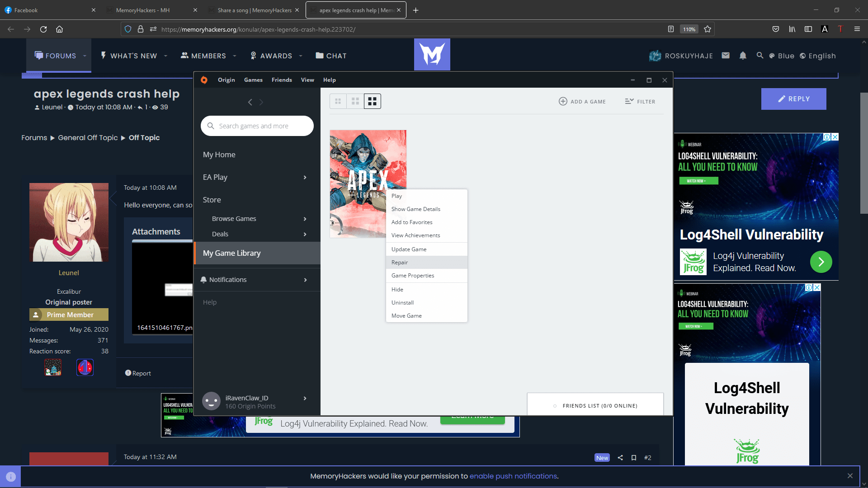Screen dimensions: 868x488
Task: Click info circle icon at bottom-left
Action: click(x=11, y=477)
